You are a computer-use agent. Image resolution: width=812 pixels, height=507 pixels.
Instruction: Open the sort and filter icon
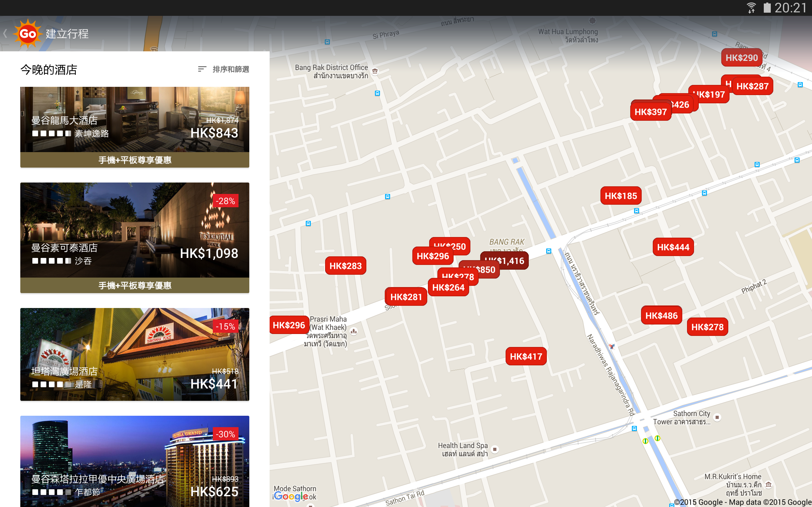pos(202,69)
